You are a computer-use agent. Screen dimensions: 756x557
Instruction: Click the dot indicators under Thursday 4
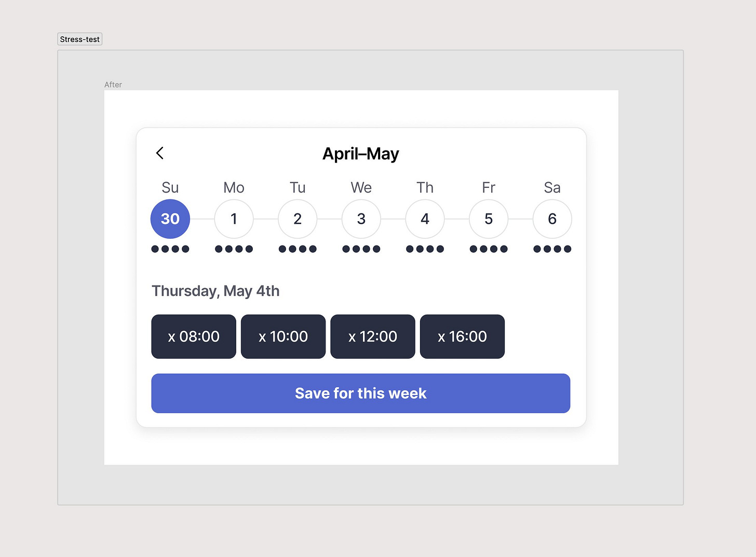point(425,249)
